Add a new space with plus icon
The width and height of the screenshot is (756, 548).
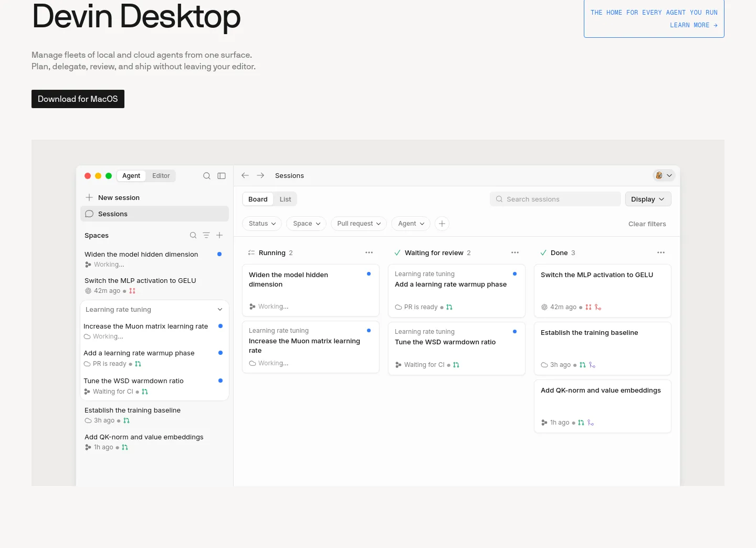click(219, 235)
